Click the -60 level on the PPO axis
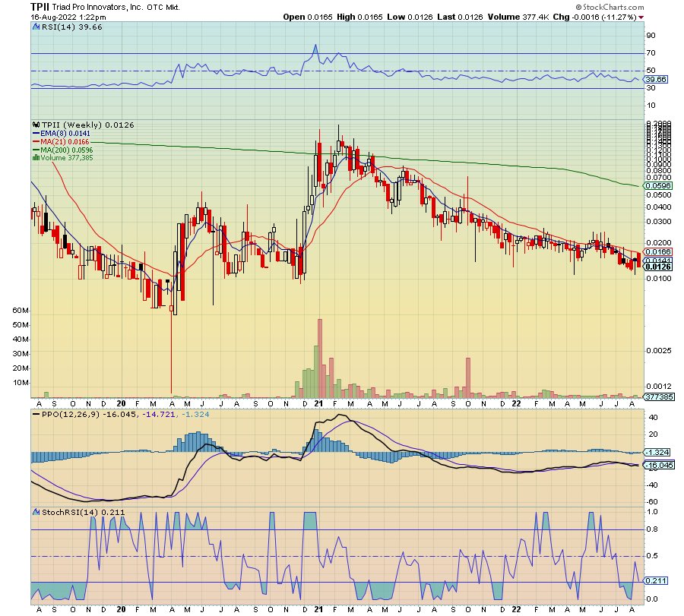Viewport: 684px width, 616px height. (x=652, y=502)
